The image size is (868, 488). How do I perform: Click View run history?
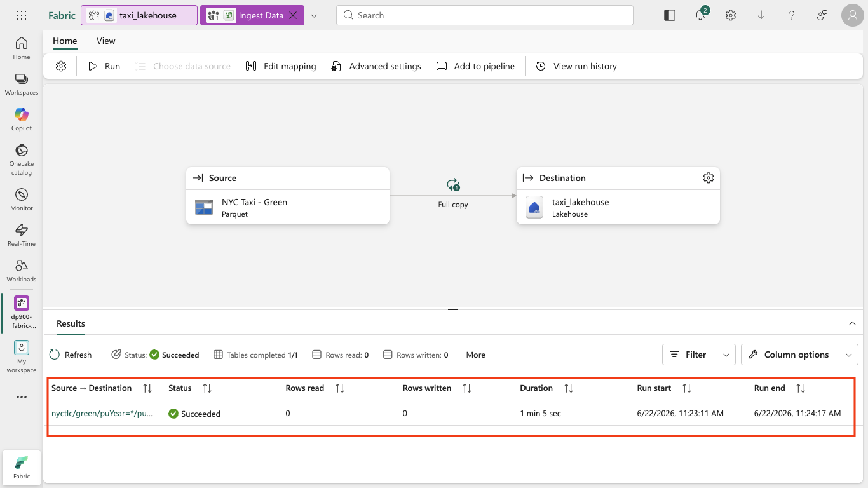coord(576,66)
